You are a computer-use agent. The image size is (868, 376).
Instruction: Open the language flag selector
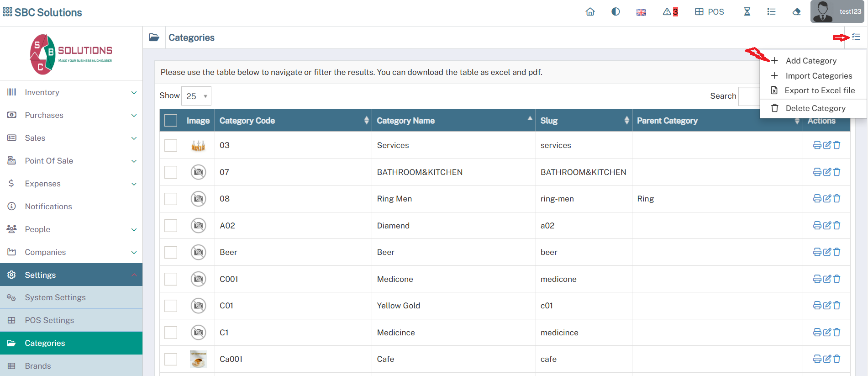pos(641,12)
